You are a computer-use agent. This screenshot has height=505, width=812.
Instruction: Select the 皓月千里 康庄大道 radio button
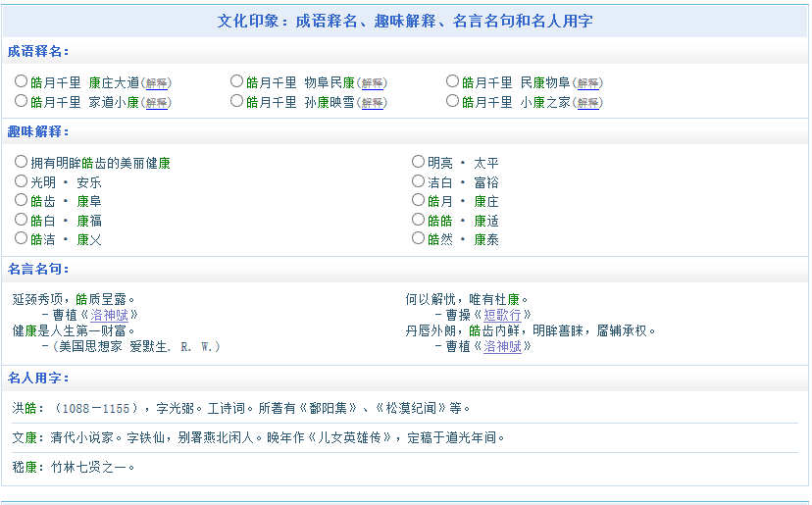click(x=22, y=81)
